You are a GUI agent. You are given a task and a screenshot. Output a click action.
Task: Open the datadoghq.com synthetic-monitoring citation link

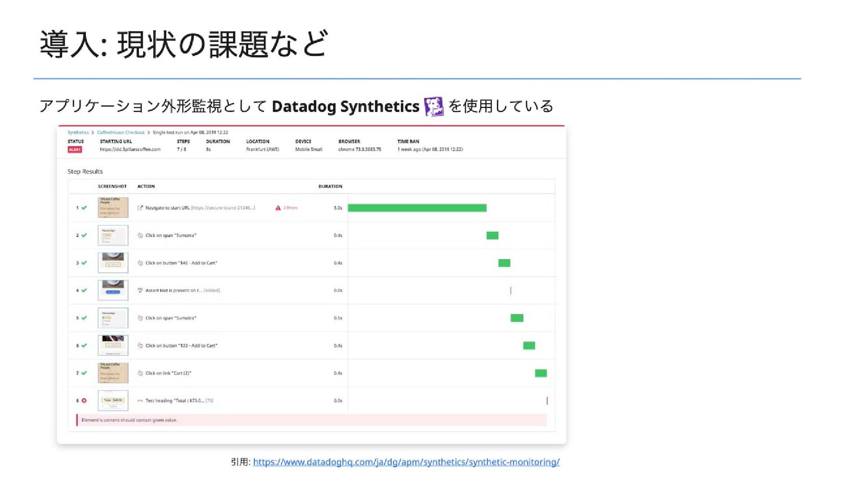click(406, 462)
